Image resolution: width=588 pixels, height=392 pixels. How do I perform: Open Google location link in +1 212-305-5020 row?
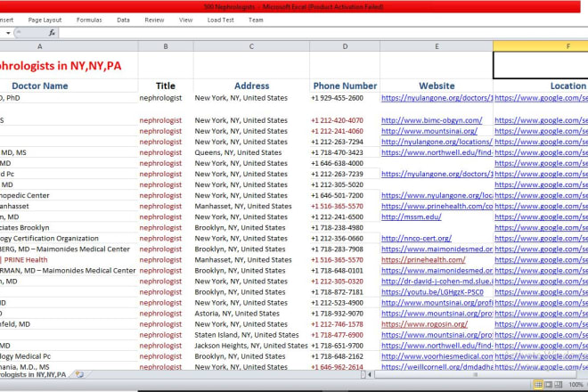tap(541, 184)
